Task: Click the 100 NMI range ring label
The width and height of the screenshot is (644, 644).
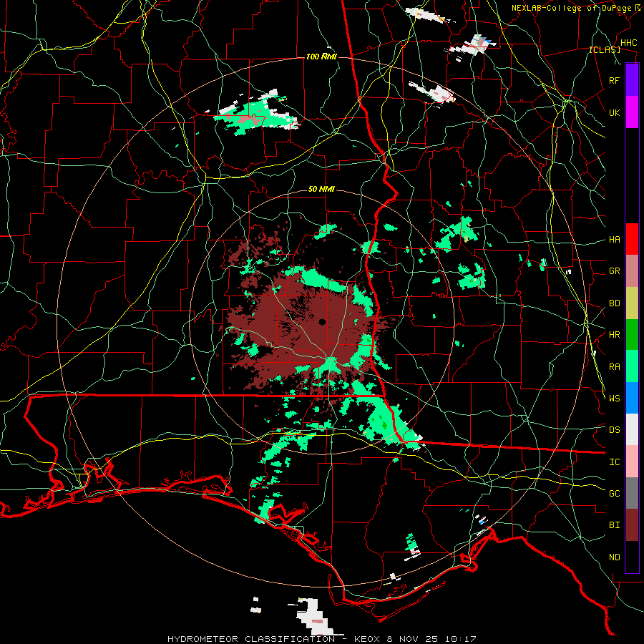Action: [321, 57]
